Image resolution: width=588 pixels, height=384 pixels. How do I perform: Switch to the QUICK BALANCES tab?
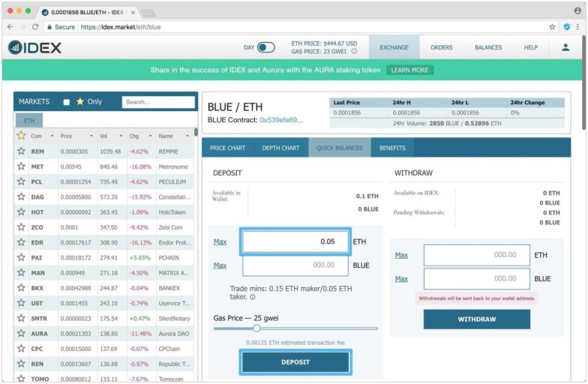339,148
